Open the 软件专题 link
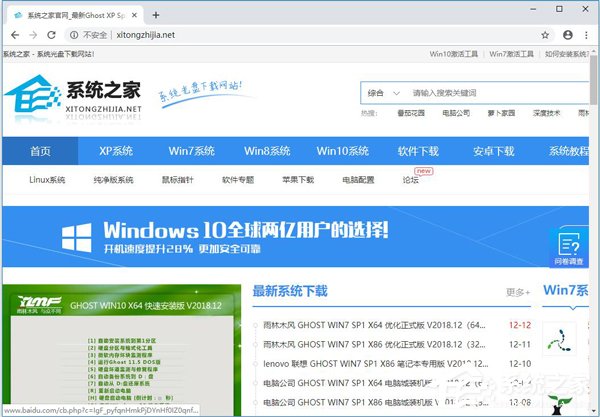Screen dimensions: 600x417 238,180
